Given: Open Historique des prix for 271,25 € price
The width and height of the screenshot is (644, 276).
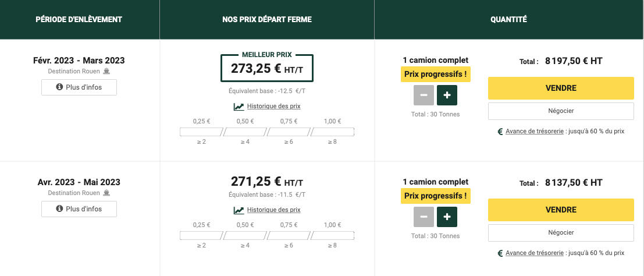Looking at the screenshot, I should pos(273,210).
